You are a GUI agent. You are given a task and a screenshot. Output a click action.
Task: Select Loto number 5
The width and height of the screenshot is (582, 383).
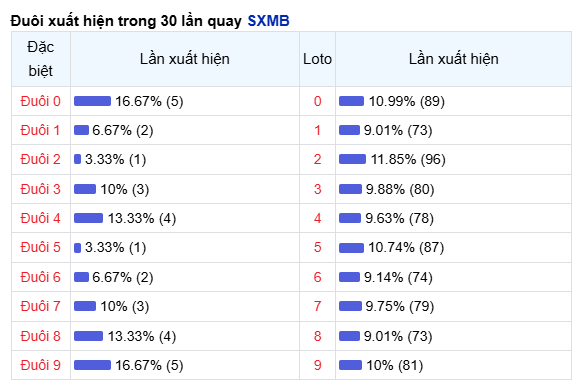click(317, 248)
